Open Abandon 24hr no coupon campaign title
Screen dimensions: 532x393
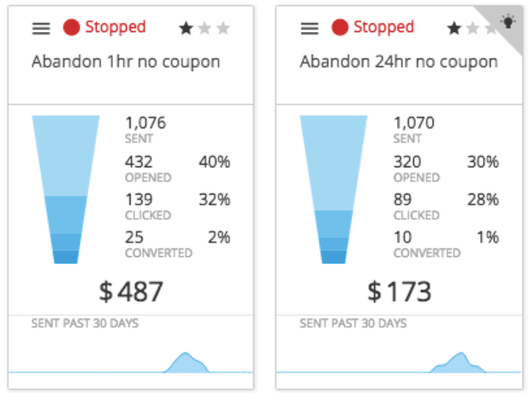pyautogui.click(x=398, y=62)
